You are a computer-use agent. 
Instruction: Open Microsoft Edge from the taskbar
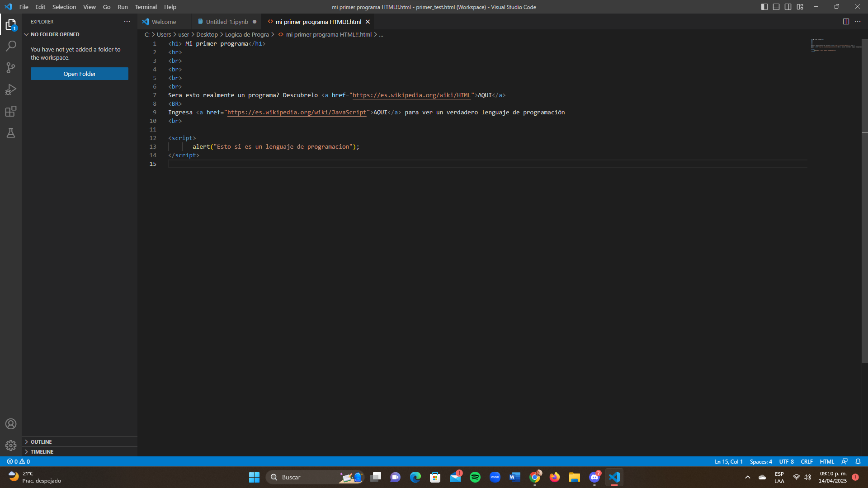pyautogui.click(x=415, y=477)
